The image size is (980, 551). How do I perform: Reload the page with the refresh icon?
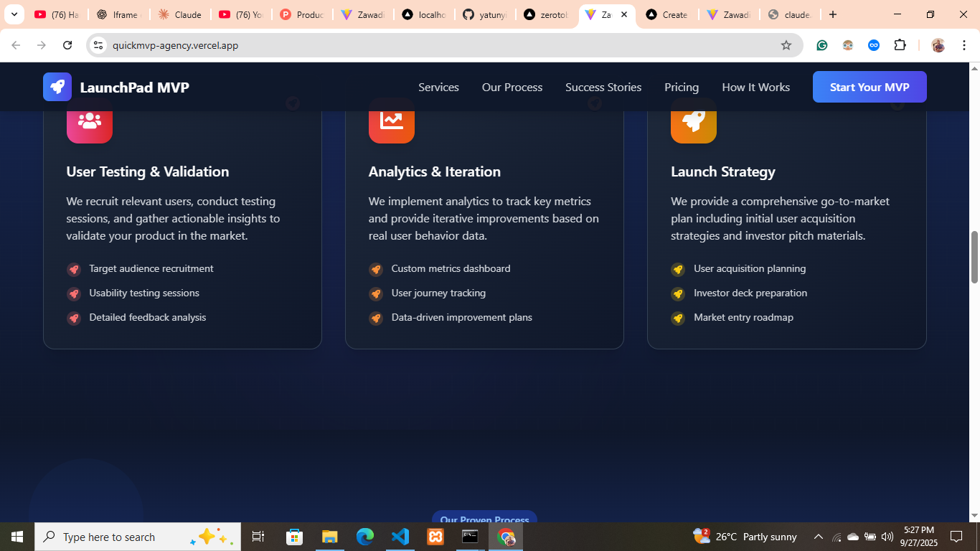pos(67,45)
